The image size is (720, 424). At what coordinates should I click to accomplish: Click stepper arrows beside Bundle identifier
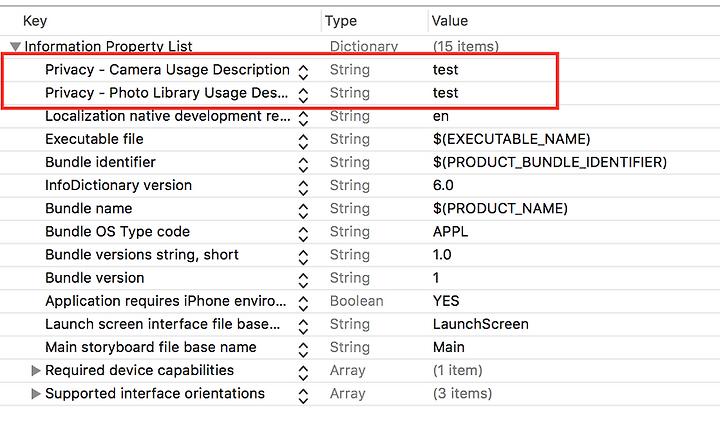[303, 164]
